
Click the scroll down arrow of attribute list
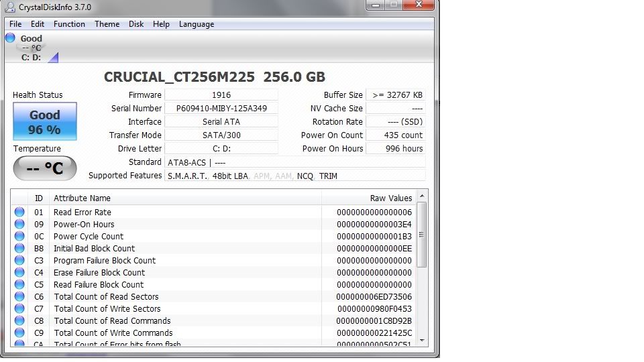click(x=422, y=341)
